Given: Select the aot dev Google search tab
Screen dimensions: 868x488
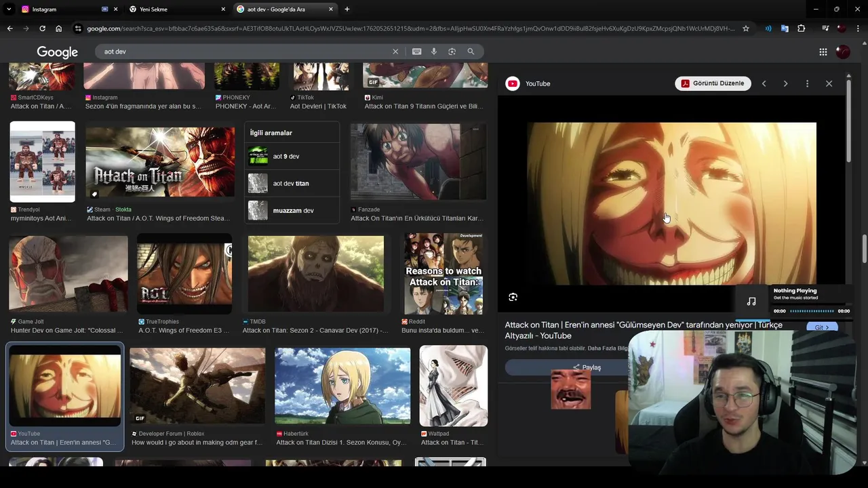Looking at the screenshot, I should pyautogui.click(x=285, y=9).
